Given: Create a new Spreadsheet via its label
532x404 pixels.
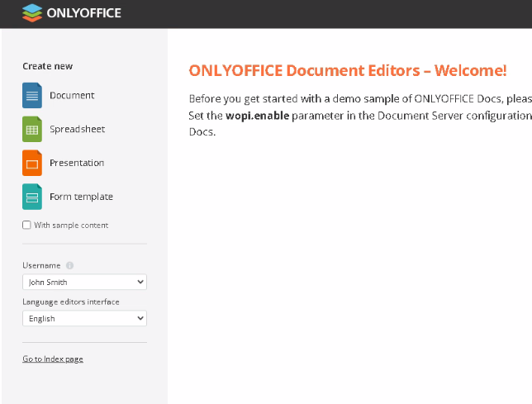Looking at the screenshot, I should click(x=78, y=129).
